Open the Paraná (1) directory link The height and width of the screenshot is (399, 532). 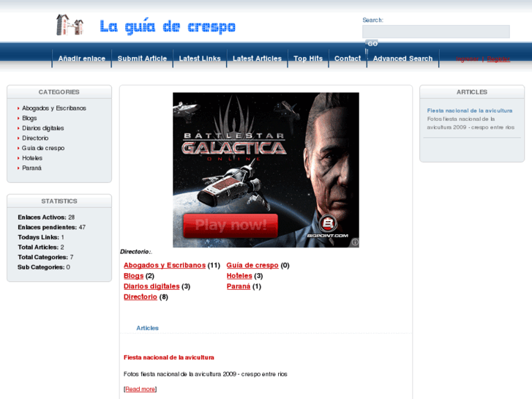click(x=239, y=286)
